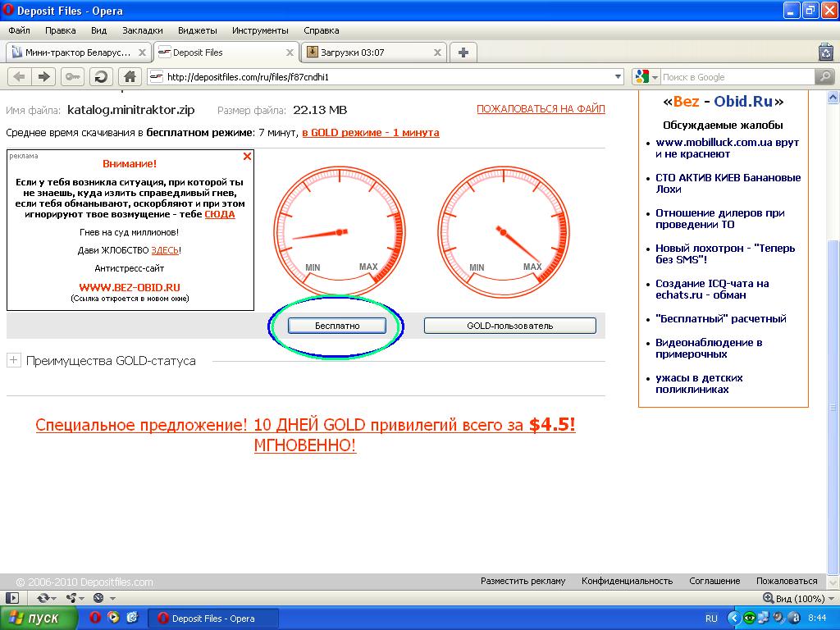Open 'Новый лохотрон' complaint link
Image resolution: width=840 pixels, height=630 pixels.
pos(725,254)
